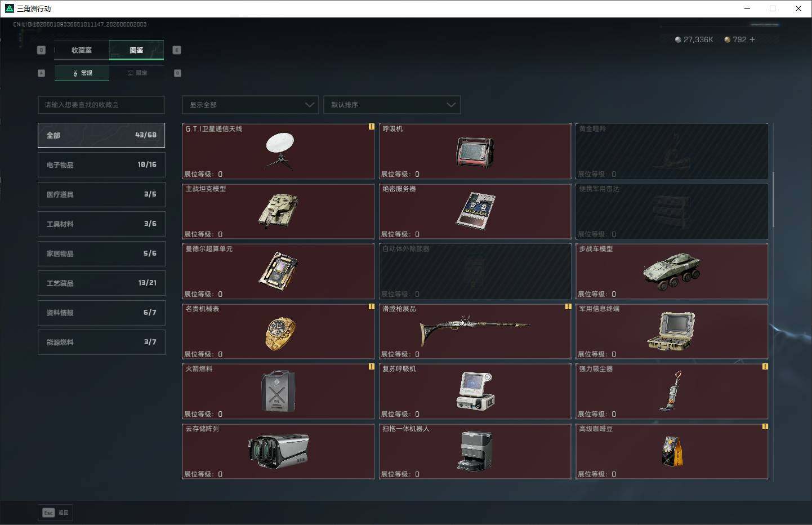Viewport: 812px width, 525px height.
Task: Select the locked 自动体外除颤器 card
Action: (475, 272)
